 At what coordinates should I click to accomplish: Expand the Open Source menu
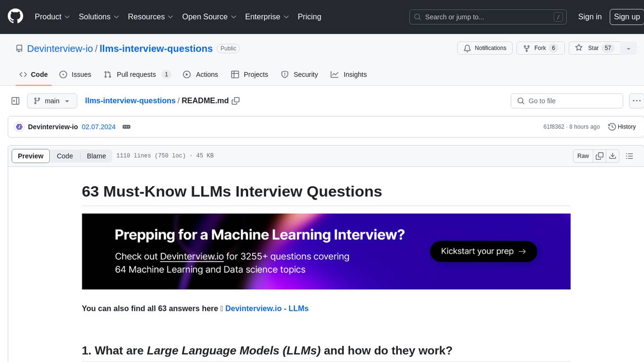click(209, 17)
